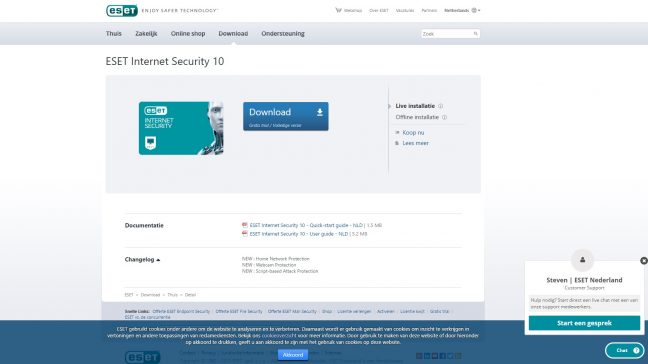The image size is (648, 364).
Task: Click Offerte ESET File Security quick link
Action: [239, 312]
